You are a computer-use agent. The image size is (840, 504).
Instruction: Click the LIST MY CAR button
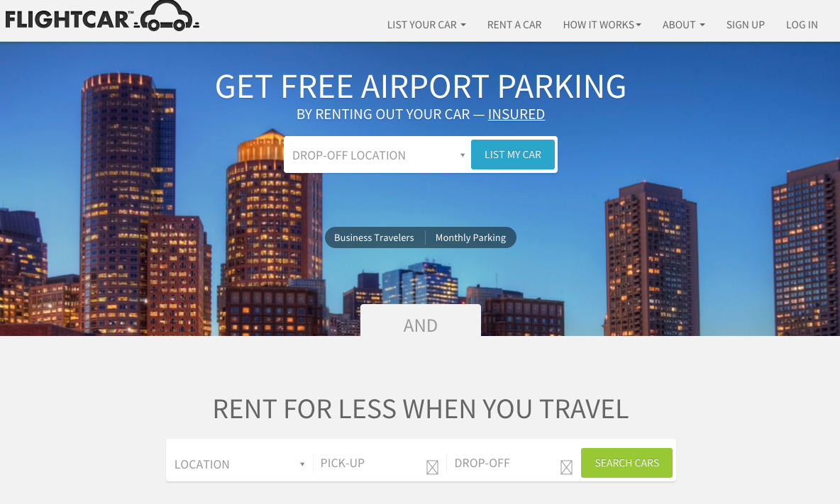tap(513, 155)
